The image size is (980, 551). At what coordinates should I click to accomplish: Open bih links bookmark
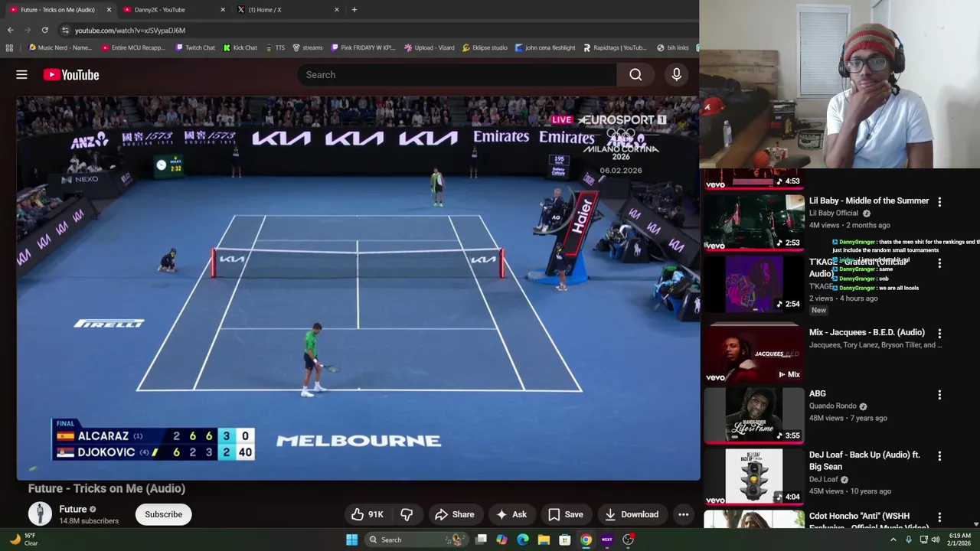click(672, 47)
